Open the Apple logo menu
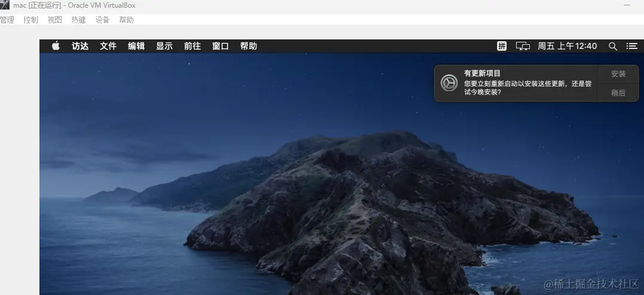 coord(56,46)
